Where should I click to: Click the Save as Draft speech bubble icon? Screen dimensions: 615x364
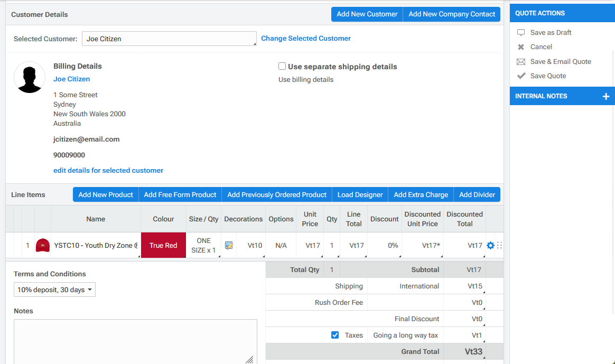click(x=521, y=33)
